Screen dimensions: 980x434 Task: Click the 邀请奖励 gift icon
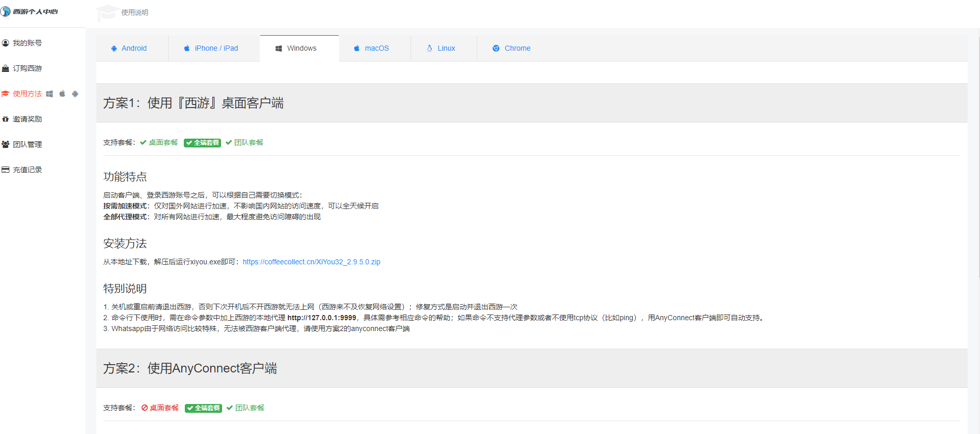tap(5, 119)
